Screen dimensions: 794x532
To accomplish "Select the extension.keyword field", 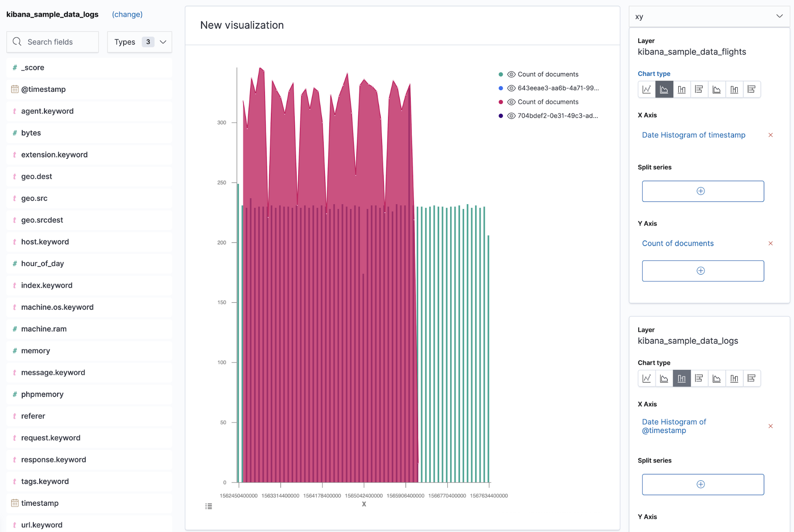I will pyautogui.click(x=89, y=155).
